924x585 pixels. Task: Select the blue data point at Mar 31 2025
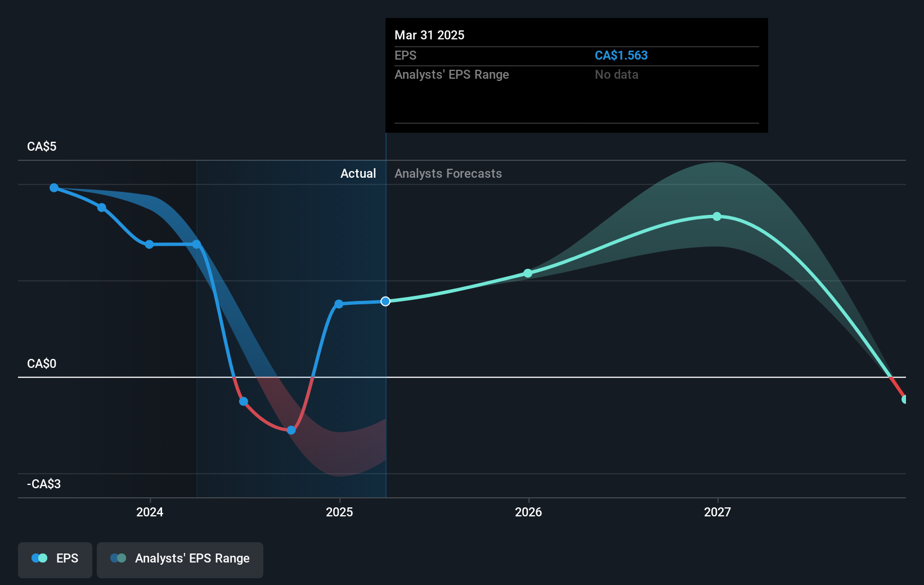click(x=385, y=301)
